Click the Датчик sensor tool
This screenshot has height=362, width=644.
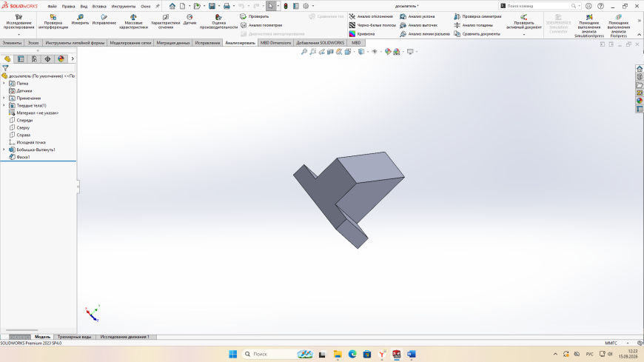(189, 20)
